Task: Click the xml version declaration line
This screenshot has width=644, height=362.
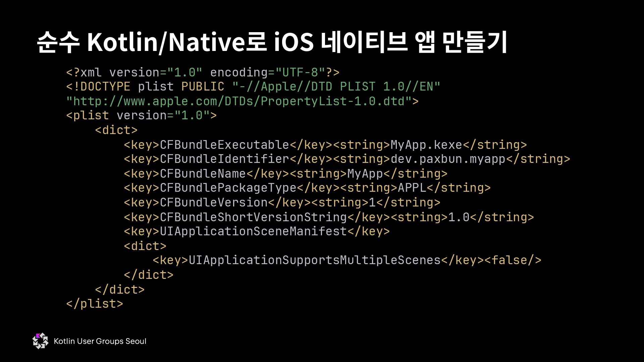Action: click(203, 72)
